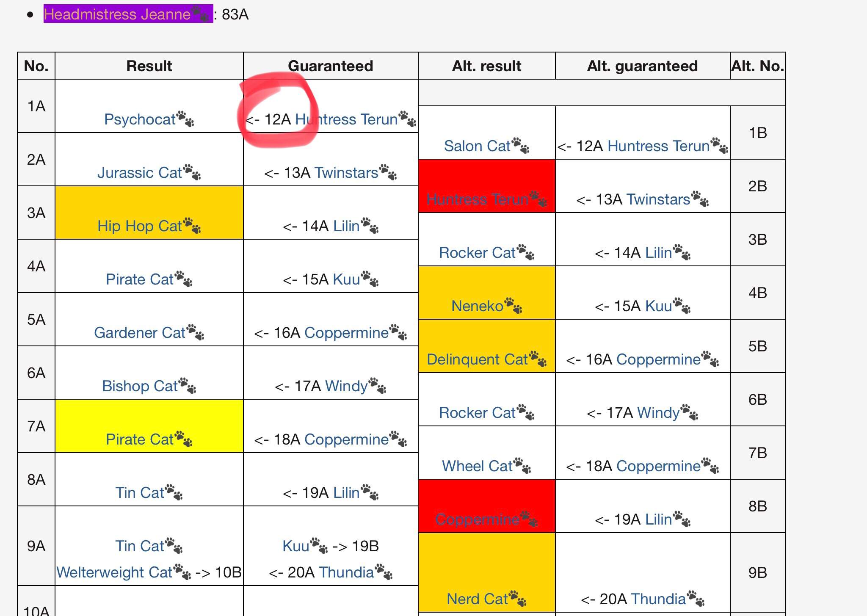Viewport: 867px width, 616px height.
Task: Open Kuu link in 4B Alt. guaranteed
Action: (x=658, y=306)
